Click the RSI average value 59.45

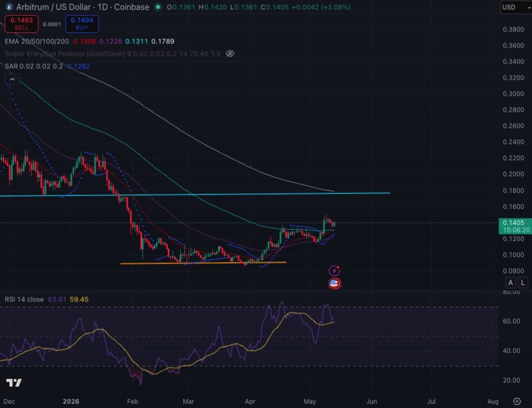[x=79, y=299]
